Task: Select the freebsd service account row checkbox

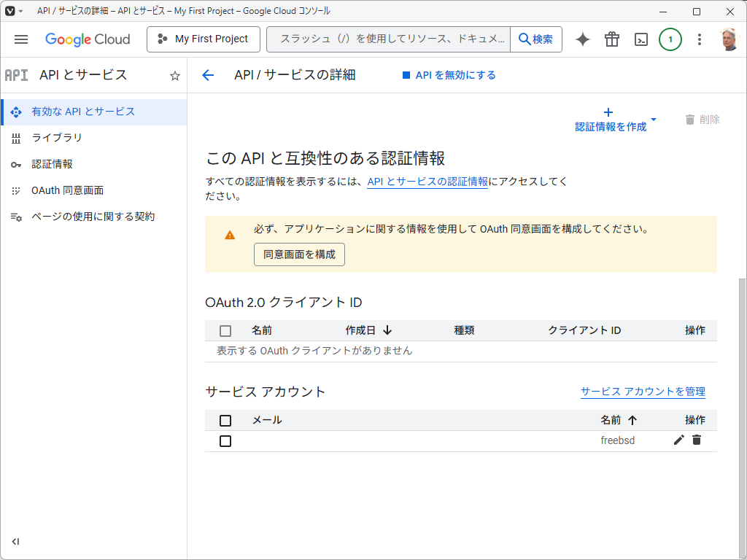Action: point(225,440)
